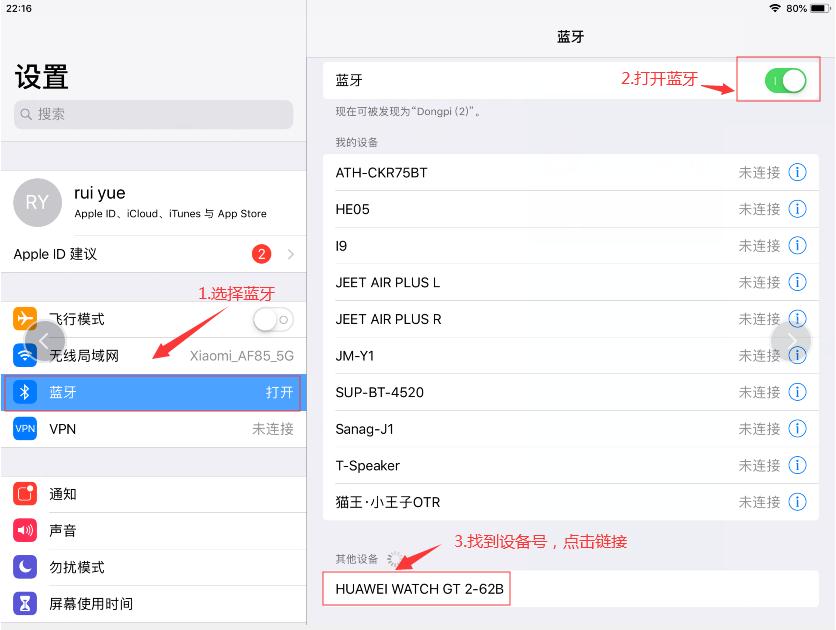Open 无线局域网 Wi-Fi settings
The width and height of the screenshot is (836, 630).
click(154, 356)
